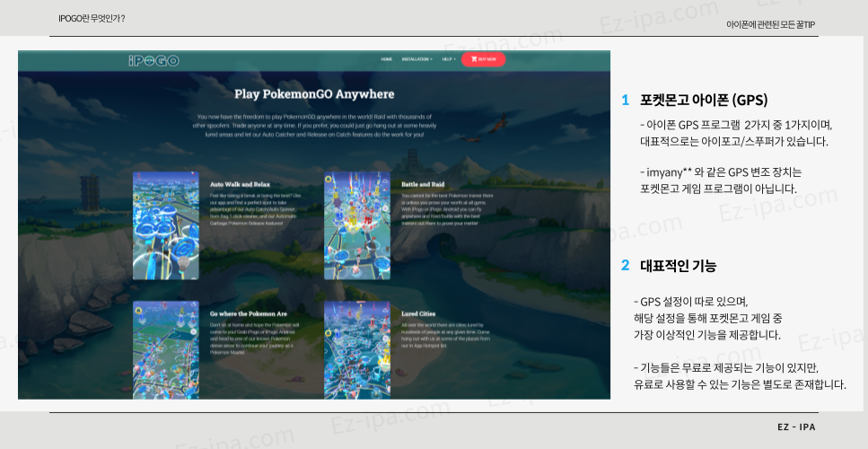Click the line 유료로 사용할 수 있는 기능은 별도로 존재합니다
The image size is (868, 449).
click(x=740, y=384)
